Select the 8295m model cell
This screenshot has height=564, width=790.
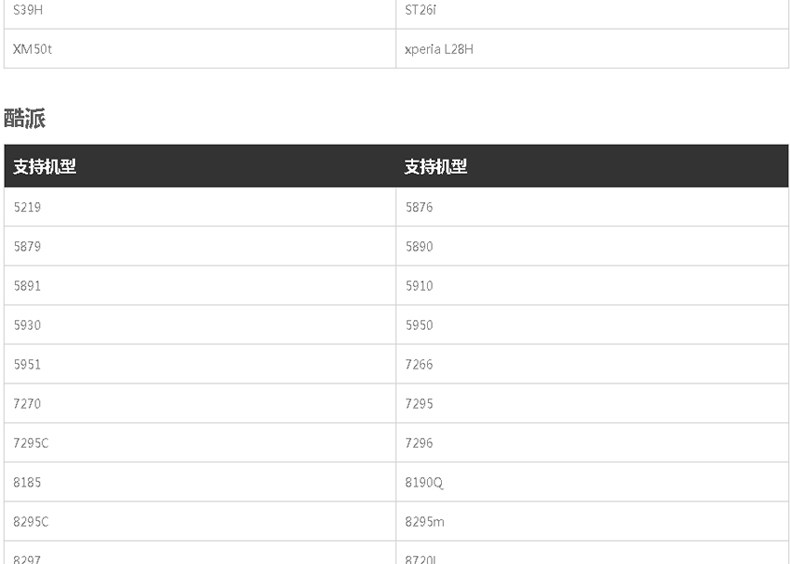(425, 522)
